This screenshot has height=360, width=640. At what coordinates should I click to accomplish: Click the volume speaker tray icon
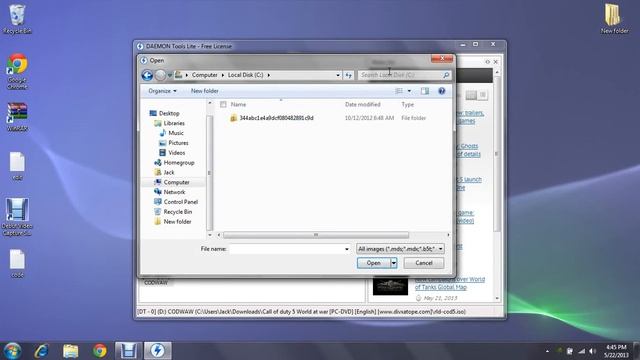[x=593, y=351]
